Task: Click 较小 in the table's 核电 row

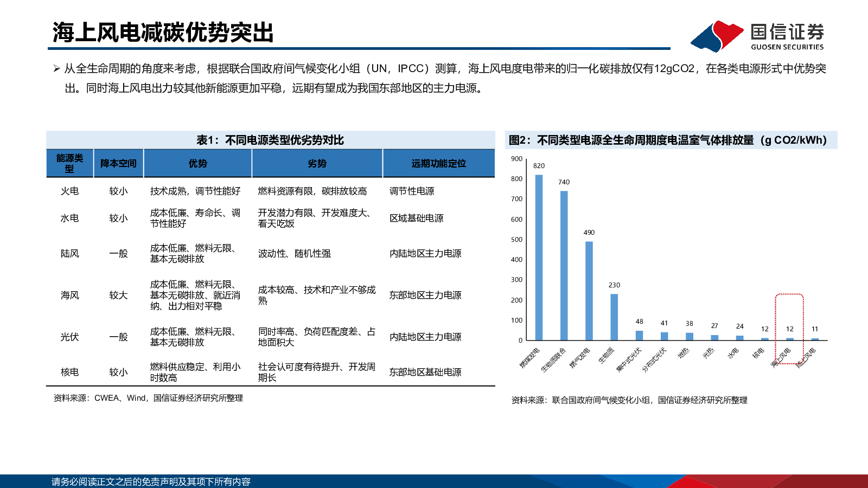Action: point(118,372)
